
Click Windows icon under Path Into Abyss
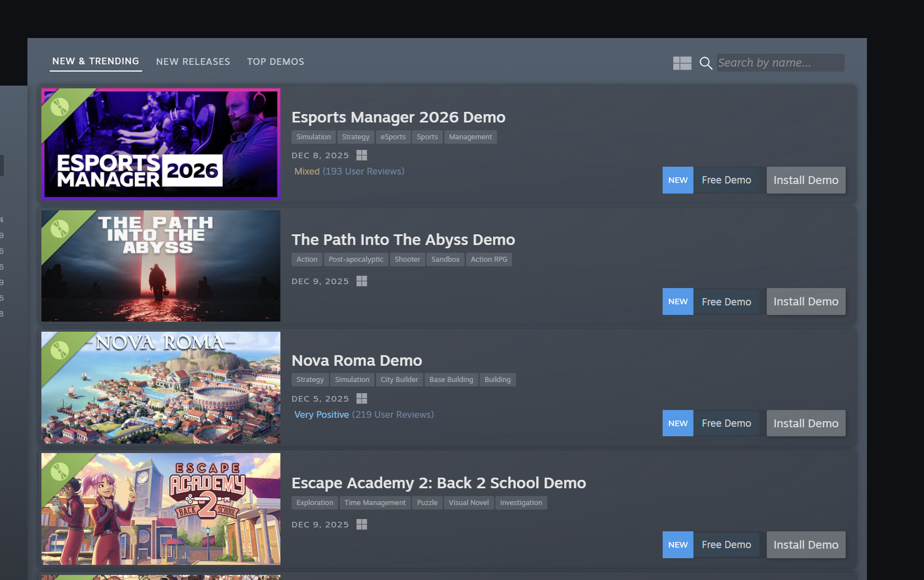pyautogui.click(x=362, y=281)
